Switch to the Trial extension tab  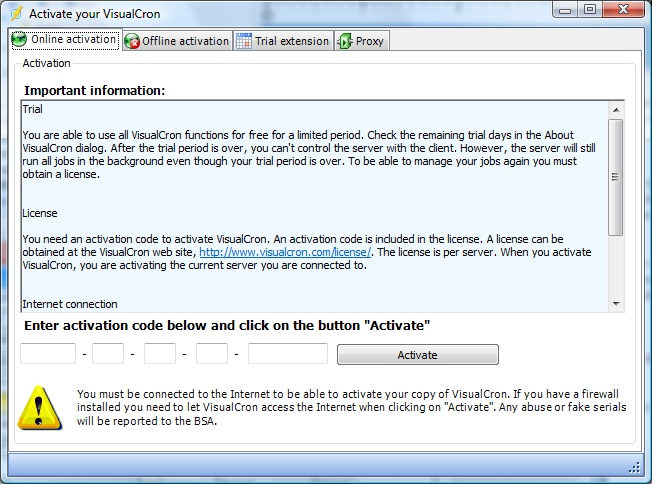(x=282, y=41)
